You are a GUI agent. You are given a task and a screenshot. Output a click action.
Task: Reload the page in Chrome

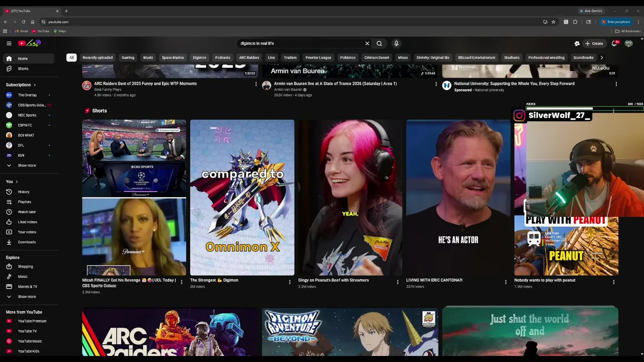pyautogui.click(x=23, y=22)
